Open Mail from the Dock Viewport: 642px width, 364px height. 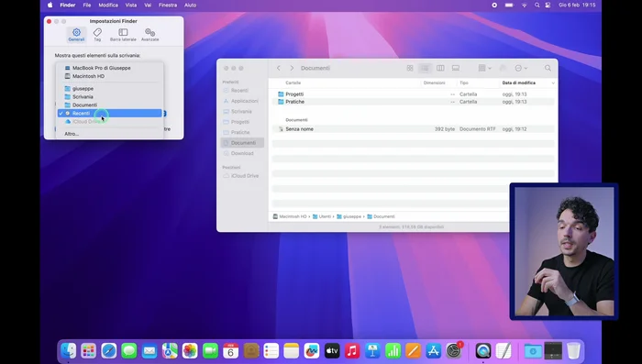(149, 351)
